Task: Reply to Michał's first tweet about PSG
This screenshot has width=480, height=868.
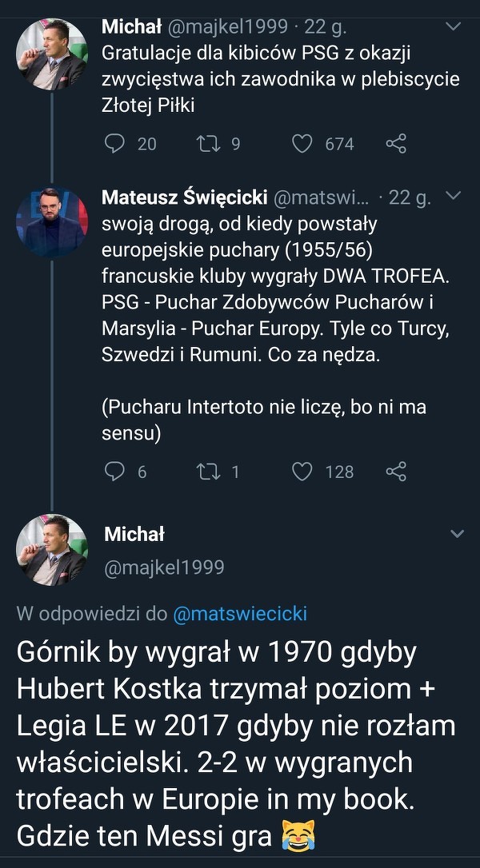Action: (116, 144)
